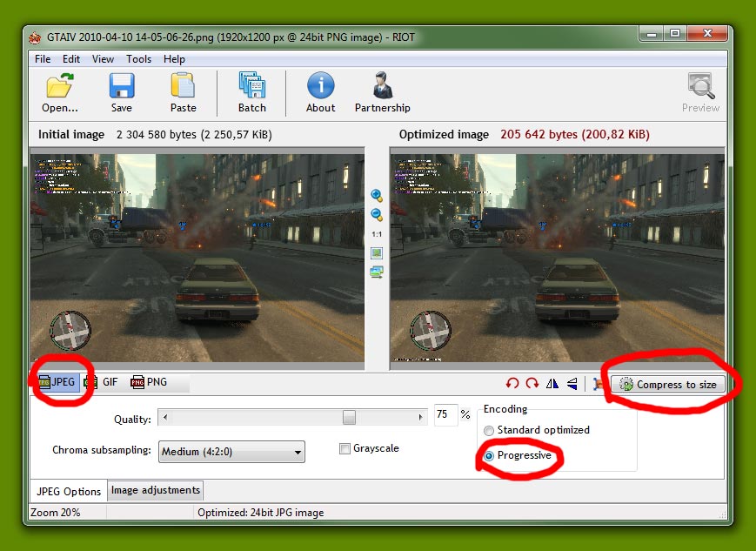Zoom out with the minus magnifier

[377, 215]
